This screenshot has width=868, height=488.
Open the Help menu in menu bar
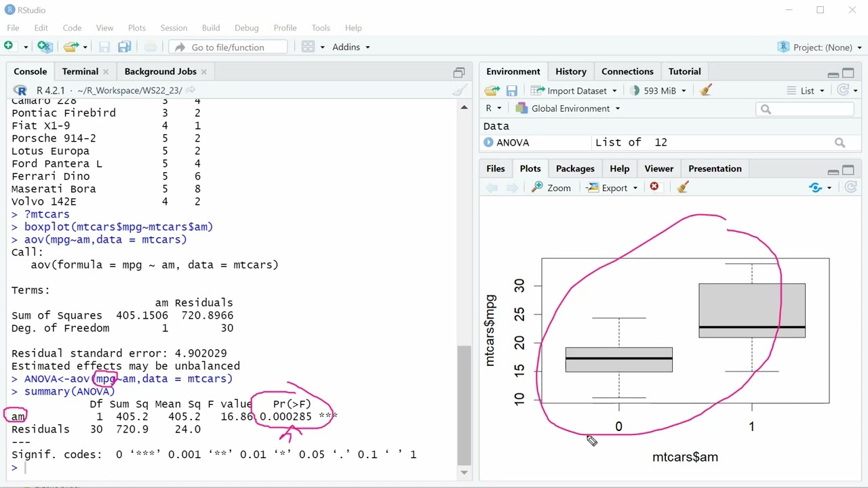353,28
